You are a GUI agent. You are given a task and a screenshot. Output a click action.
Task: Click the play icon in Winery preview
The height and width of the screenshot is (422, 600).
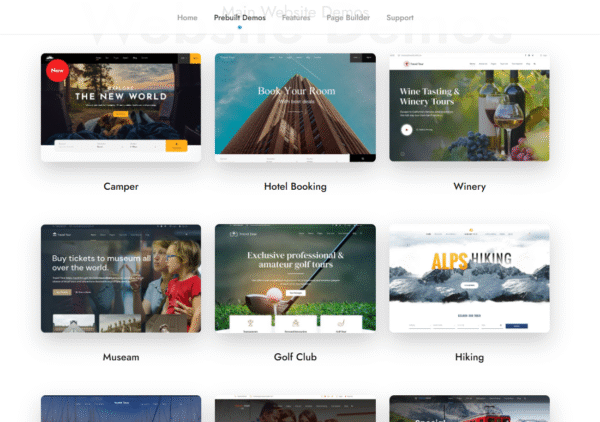click(x=406, y=130)
